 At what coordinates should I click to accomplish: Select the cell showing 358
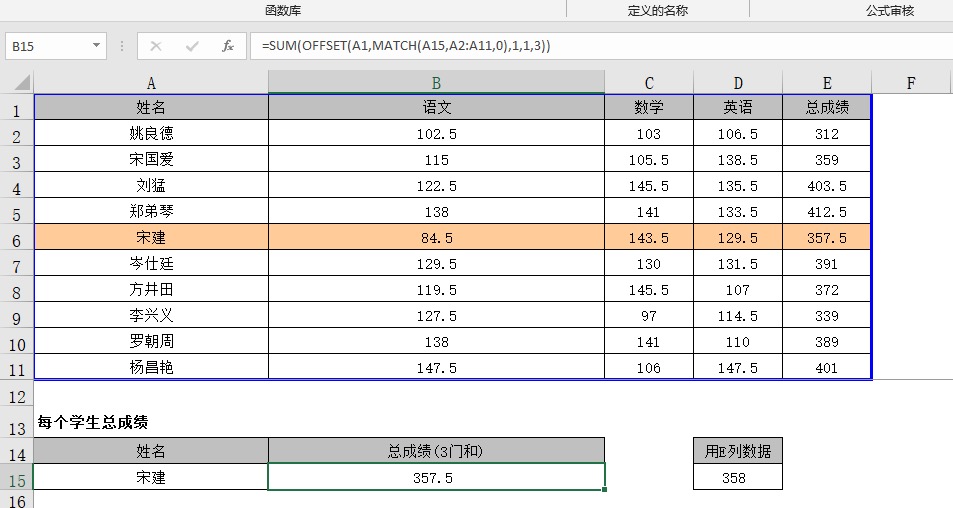coord(737,477)
